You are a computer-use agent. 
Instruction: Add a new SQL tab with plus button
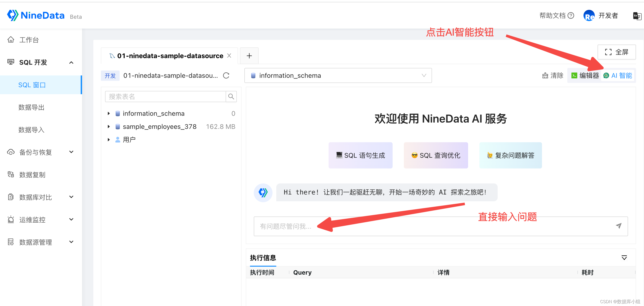click(249, 56)
